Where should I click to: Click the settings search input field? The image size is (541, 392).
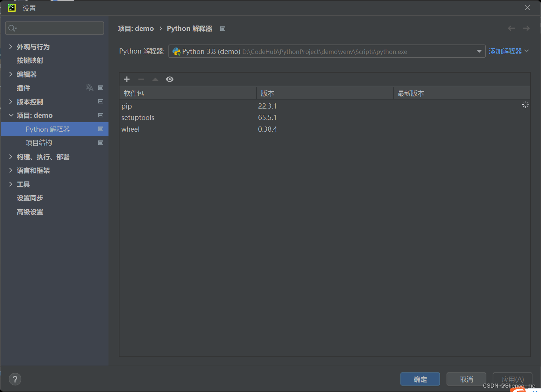click(x=55, y=28)
